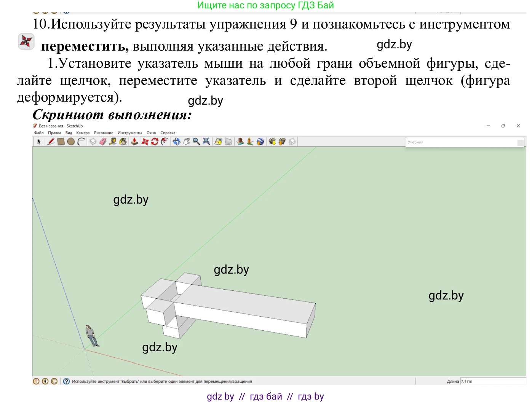Activate the Pan (hand) tool
Viewport: 532px width, 403px height.
pyautogui.click(x=186, y=141)
